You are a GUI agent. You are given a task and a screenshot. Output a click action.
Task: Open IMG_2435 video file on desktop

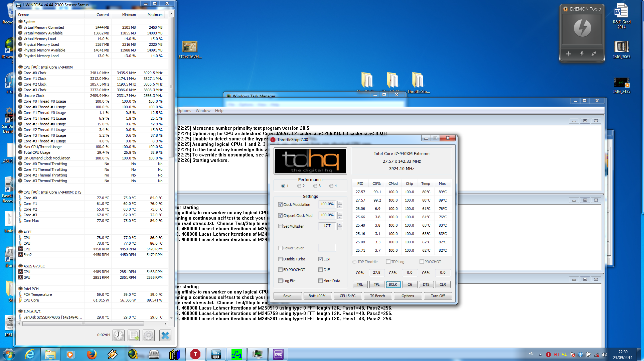[621, 85]
